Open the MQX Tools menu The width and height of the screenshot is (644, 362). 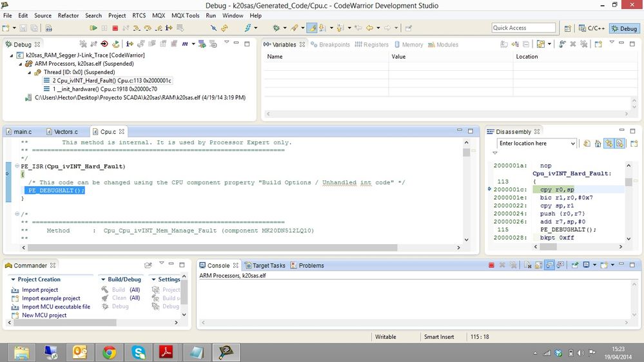tap(185, 15)
